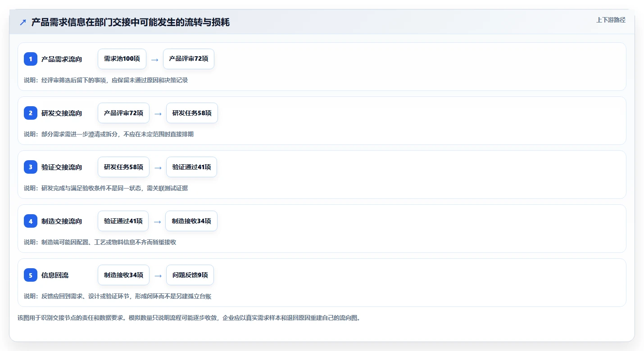Select 验证通过41项 chip in 验证交接流向 row
Viewport: 644px width, 351px height.
tap(191, 167)
